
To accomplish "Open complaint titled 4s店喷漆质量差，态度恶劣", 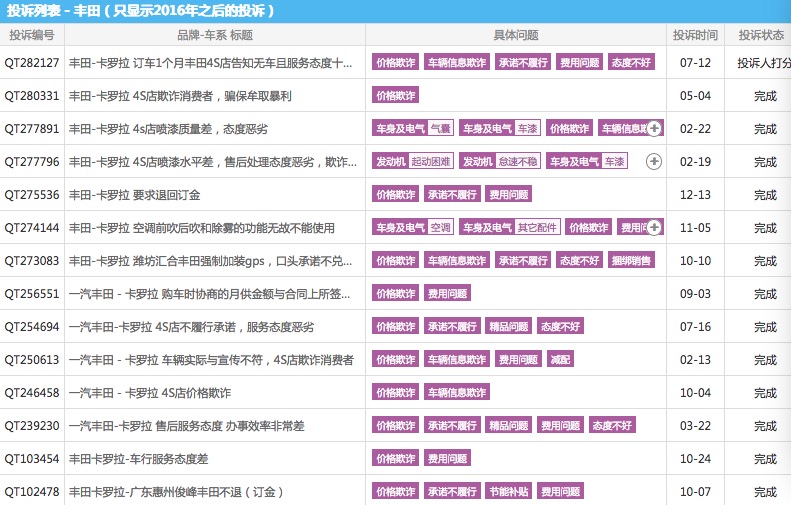I will tap(168, 129).
